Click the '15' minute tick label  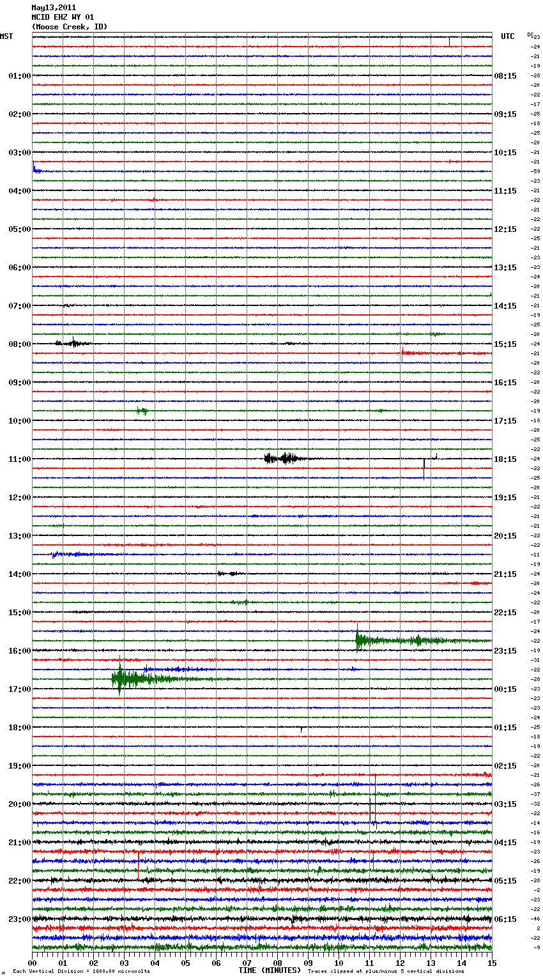[493, 963]
